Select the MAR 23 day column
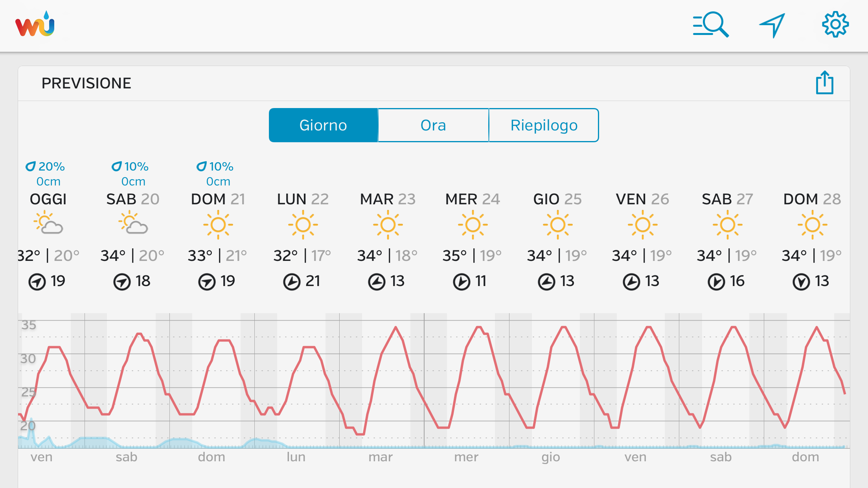 pos(388,199)
